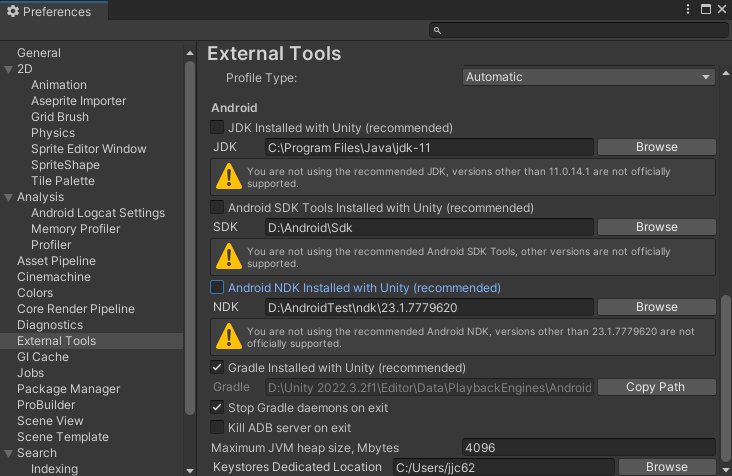Viewport: 732px width, 476px height.
Task: Open the three-dot window options menu
Action: 688,9
